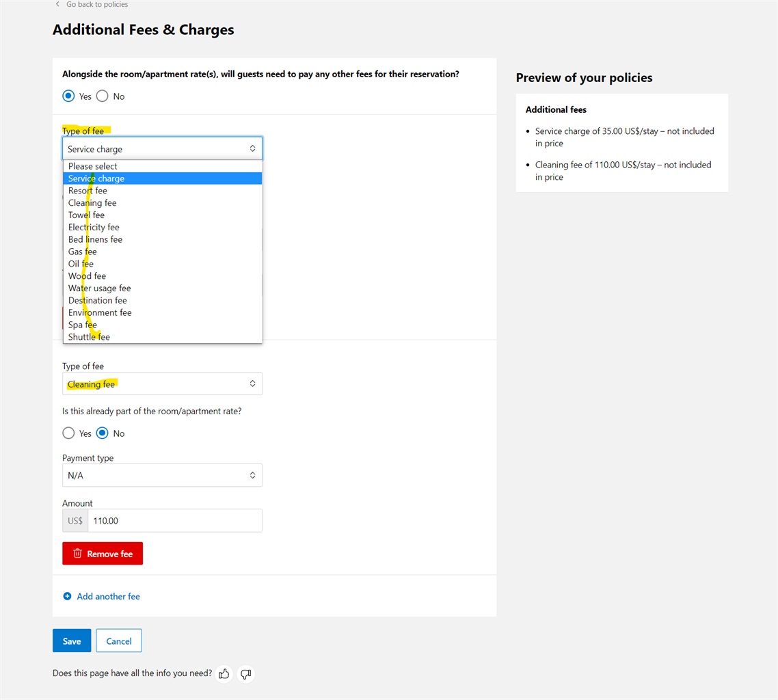The width and height of the screenshot is (778, 700).
Task: Click the back chevron beside Go back to policies
Action: 57,4
